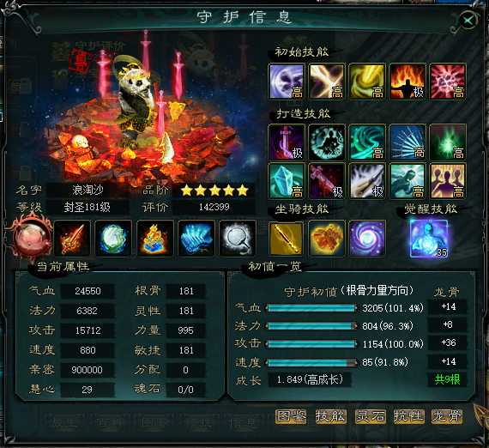The width and height of the screenshot is (489, 448).
Task: Open the awakening skill icon numbered 35
Action: tap(429, 239)
